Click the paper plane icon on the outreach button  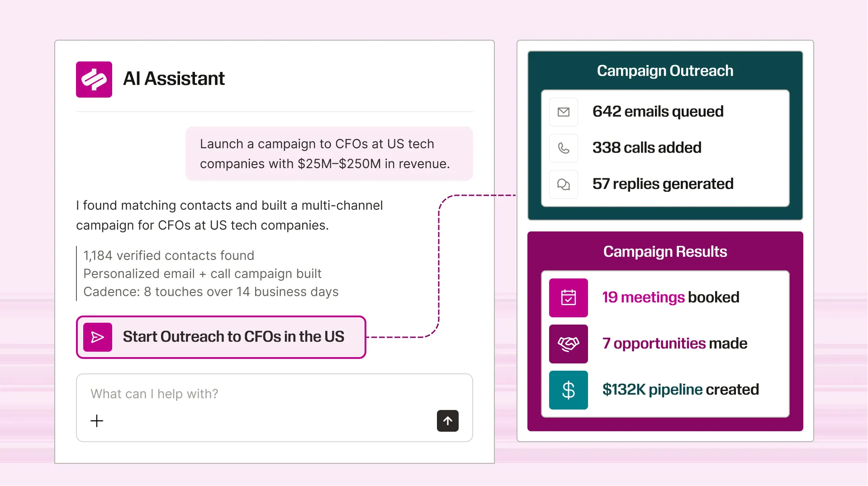[97, 337]
